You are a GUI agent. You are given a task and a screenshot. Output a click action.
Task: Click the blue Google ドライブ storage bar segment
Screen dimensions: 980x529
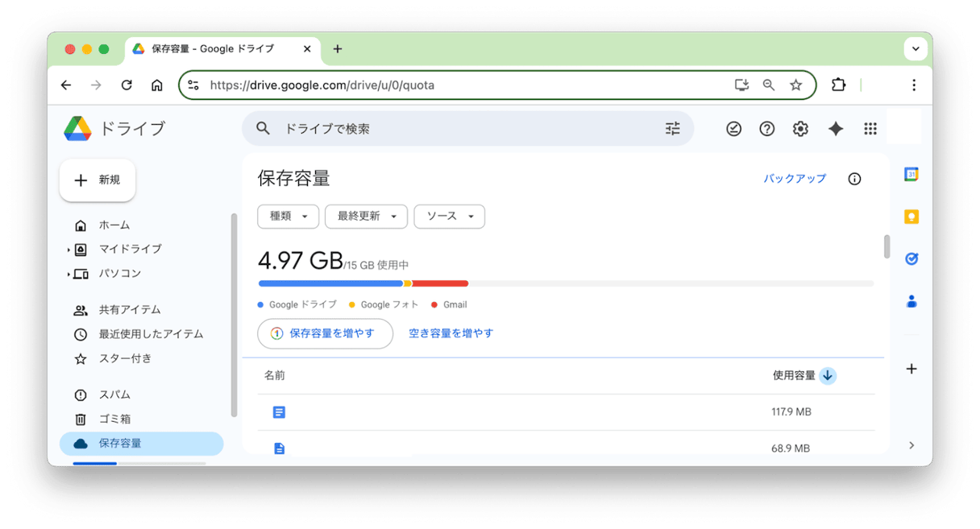pyautogui.click(x=330, y=283)
